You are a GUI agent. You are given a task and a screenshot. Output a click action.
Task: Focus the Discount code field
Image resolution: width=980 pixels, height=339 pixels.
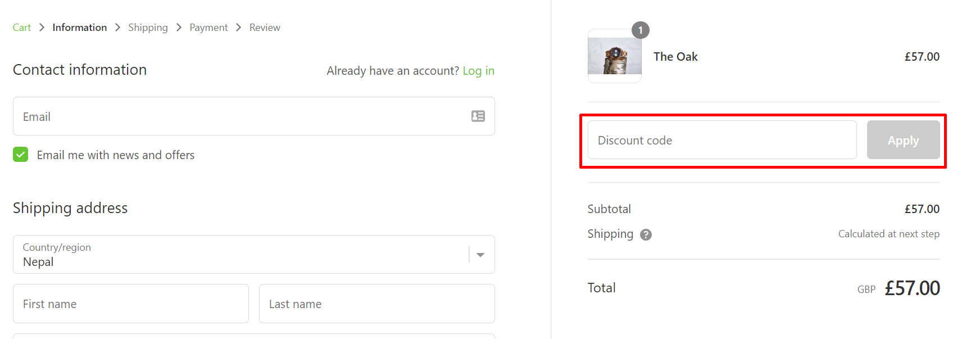pyautogui.click(x=722, y=140)
